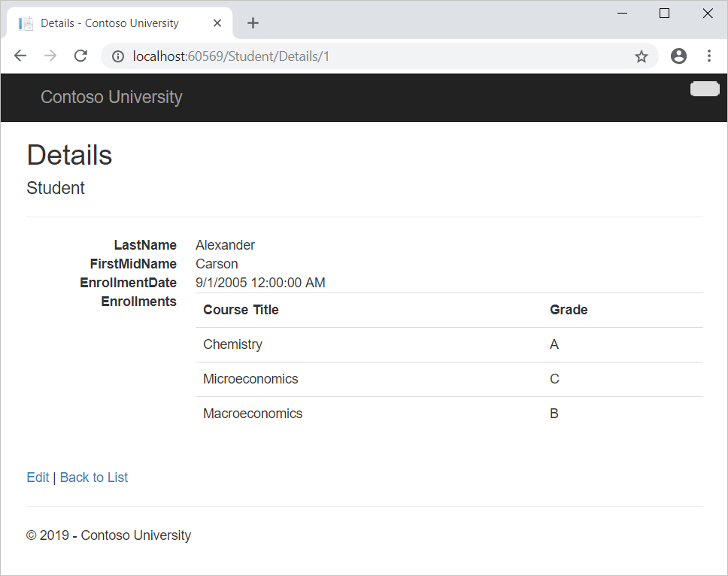The image size is (728, 576).
Task: Click the Back to List link
Action: [93, 477]
